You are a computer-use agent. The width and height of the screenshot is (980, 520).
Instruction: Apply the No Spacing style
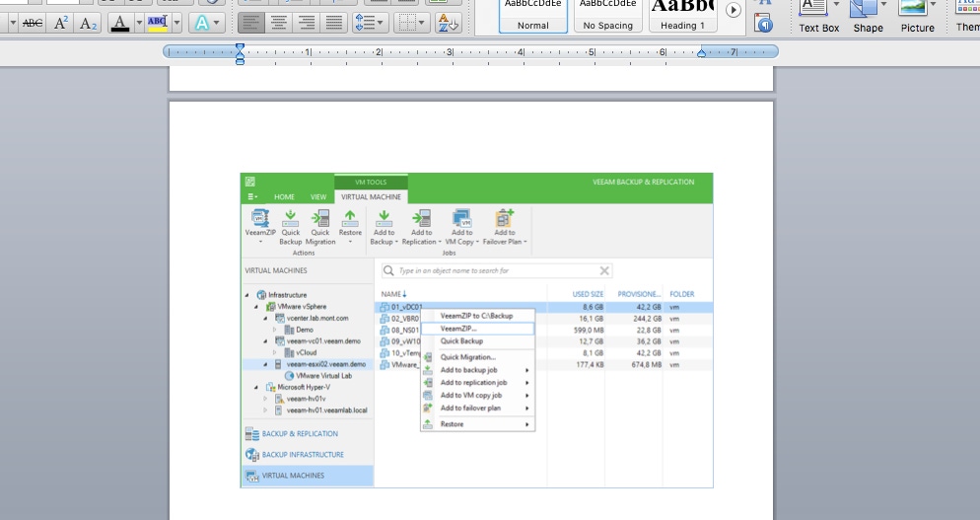click(x=608, y=16)
